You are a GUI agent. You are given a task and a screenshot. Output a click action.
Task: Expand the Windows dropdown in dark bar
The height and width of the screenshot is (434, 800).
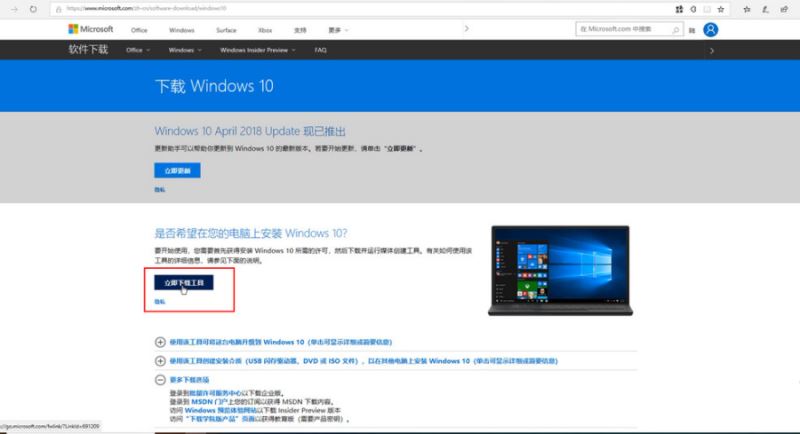[185, 50]
